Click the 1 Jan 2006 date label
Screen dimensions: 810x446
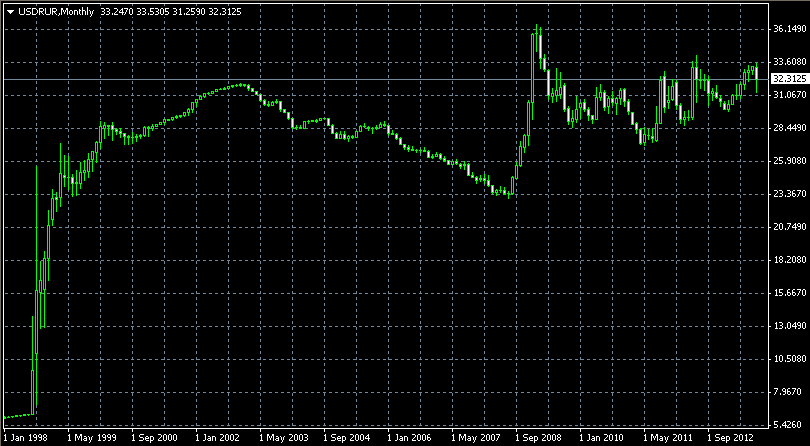coord(410,438)
